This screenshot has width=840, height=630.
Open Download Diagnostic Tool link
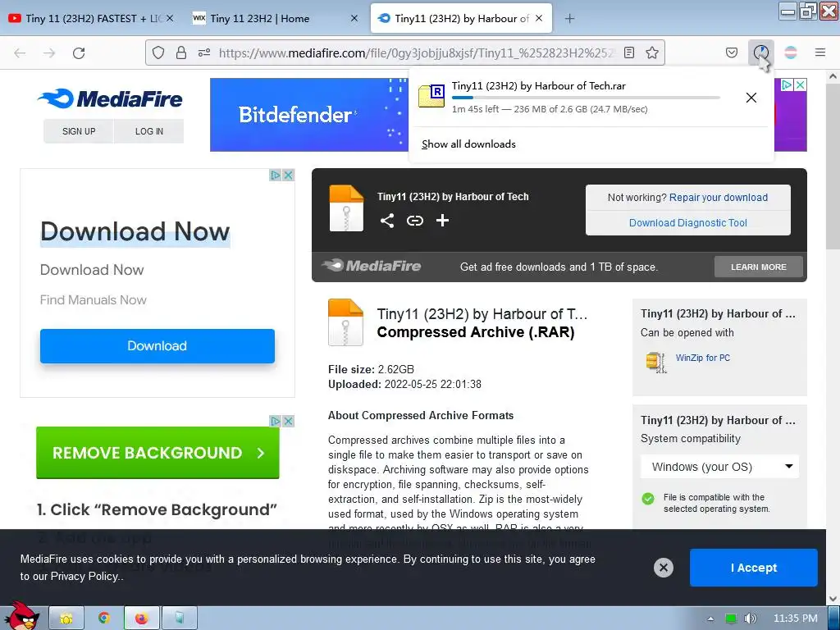[688, 223]
